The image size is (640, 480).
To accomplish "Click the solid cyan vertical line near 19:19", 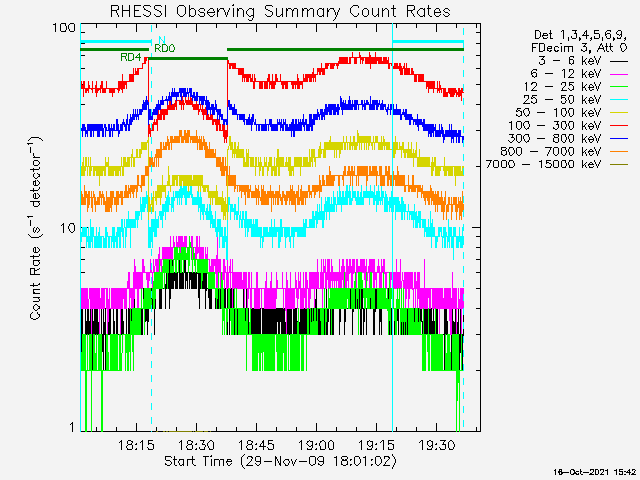I will 392,227.
